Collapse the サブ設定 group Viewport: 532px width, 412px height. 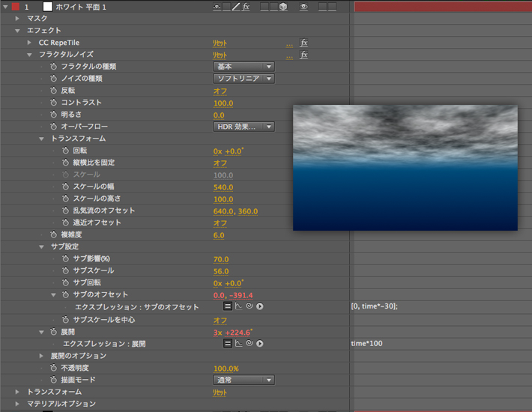(41, 246)
